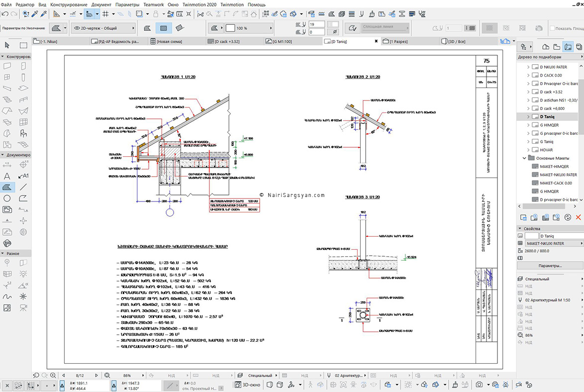Select the Label tool A1

pos(23,176)
